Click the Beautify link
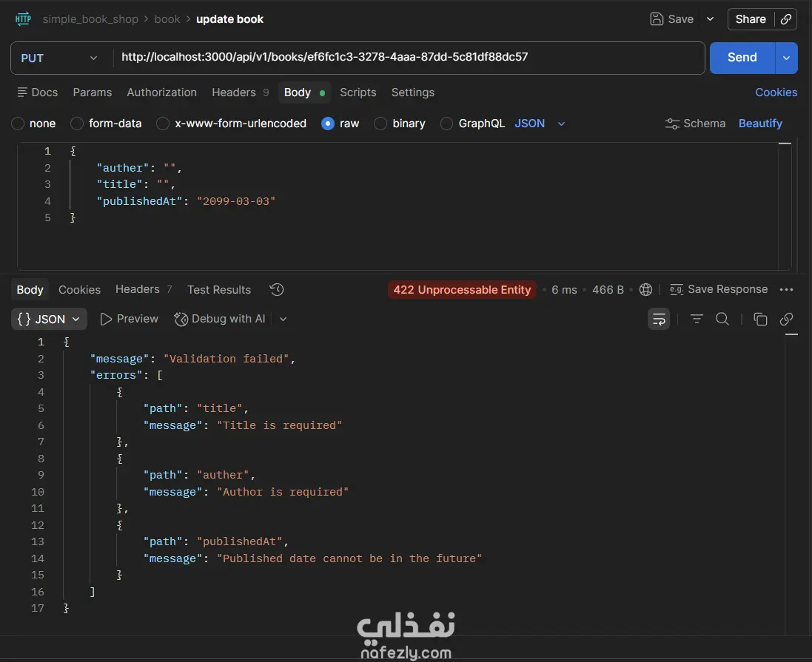 coord(760,124)
